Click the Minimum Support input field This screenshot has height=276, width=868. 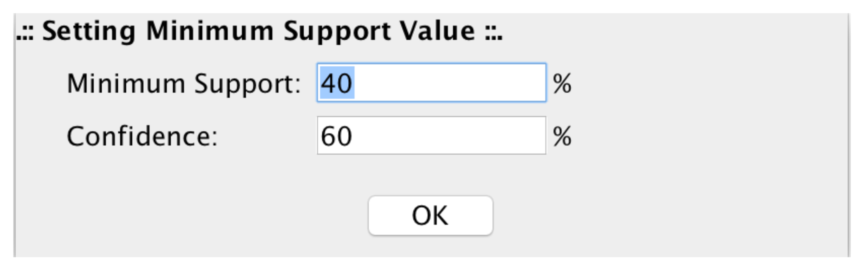pyautogui.click(x=431, y=83)
